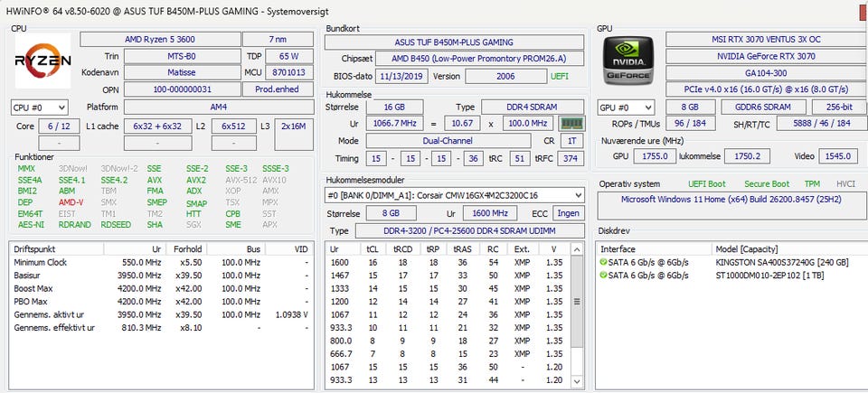
Task: Click the VID column header
Action: 288,249
